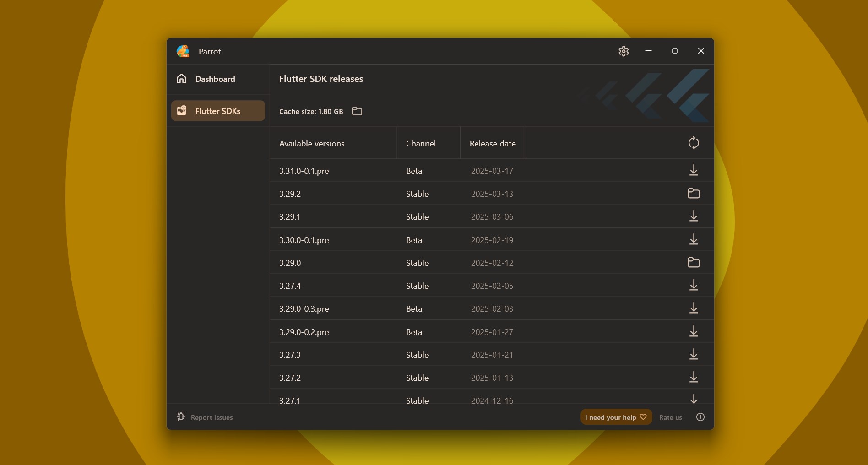868x465 pixels.
Task: Click release date 2025-02-05
Action: (x=492, y=286)
